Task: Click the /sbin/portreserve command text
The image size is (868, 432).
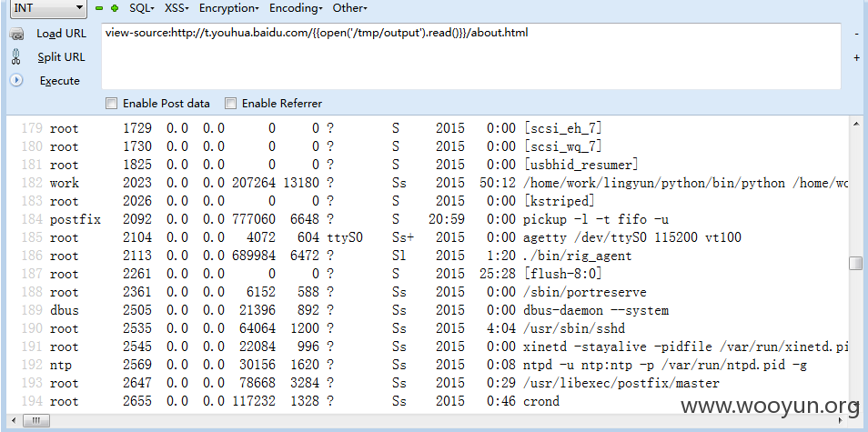Action: pos(584,293)
